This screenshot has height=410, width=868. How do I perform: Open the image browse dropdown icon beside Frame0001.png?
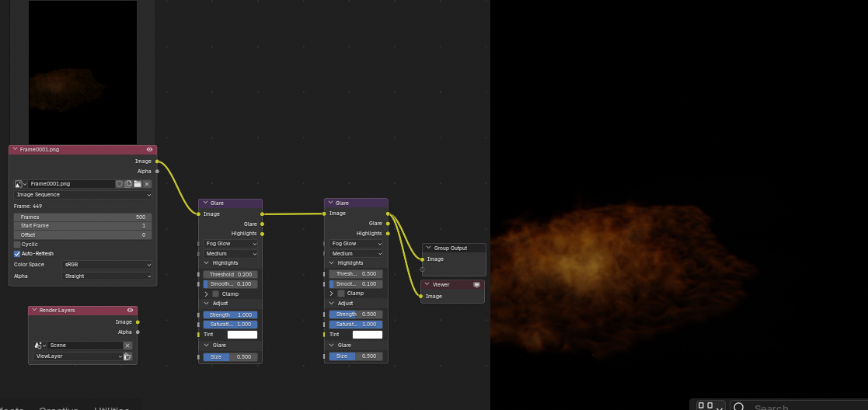20,184
